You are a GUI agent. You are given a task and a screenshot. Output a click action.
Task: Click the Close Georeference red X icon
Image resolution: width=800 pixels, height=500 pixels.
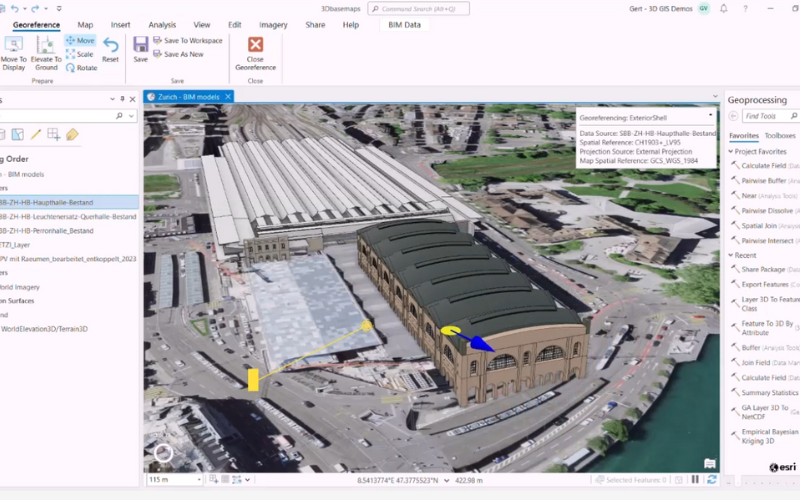pos(255,45)
